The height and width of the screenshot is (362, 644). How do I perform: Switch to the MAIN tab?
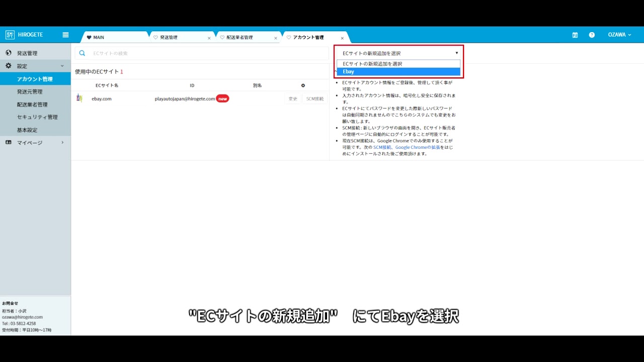click(x=115, y=37)
